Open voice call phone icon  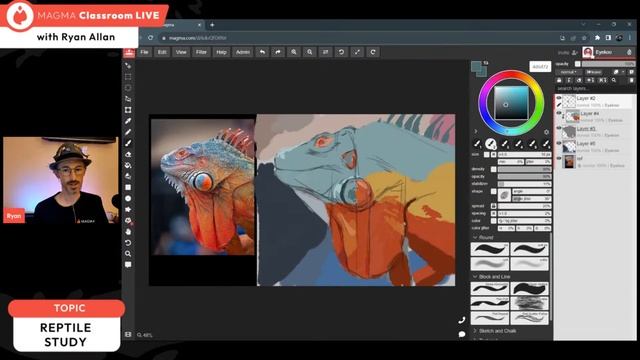462,320
